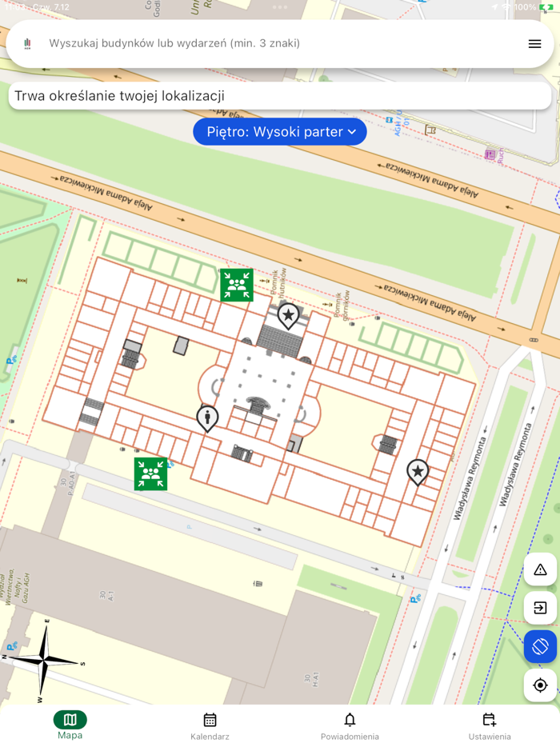Tap the AGH logo in search bar

[x=27, y=44]
